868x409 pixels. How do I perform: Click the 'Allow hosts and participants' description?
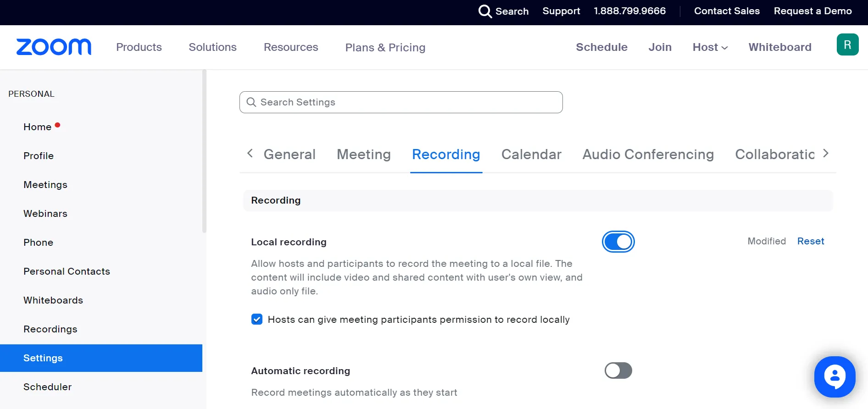tap(417, 277)
